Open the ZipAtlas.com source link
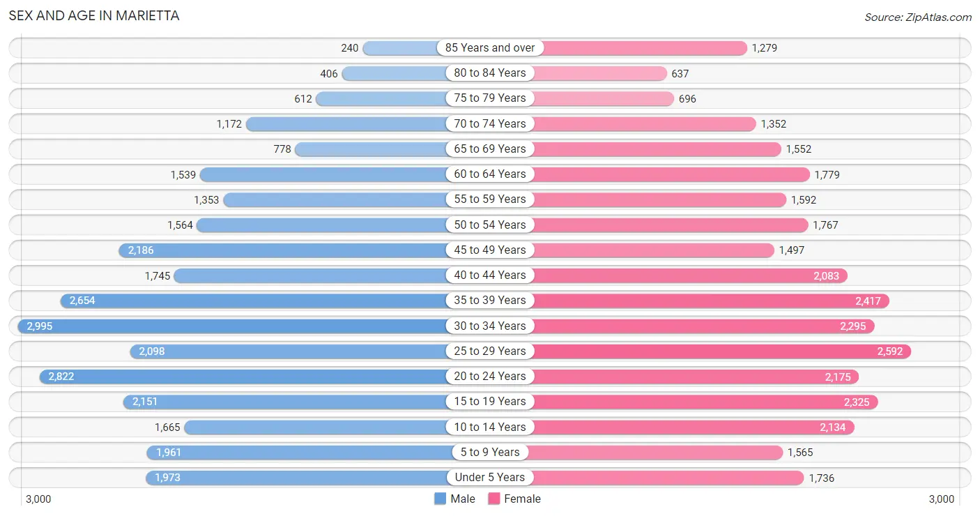The image size is (980, 516). pyautogui.click(x=917, y=17)
